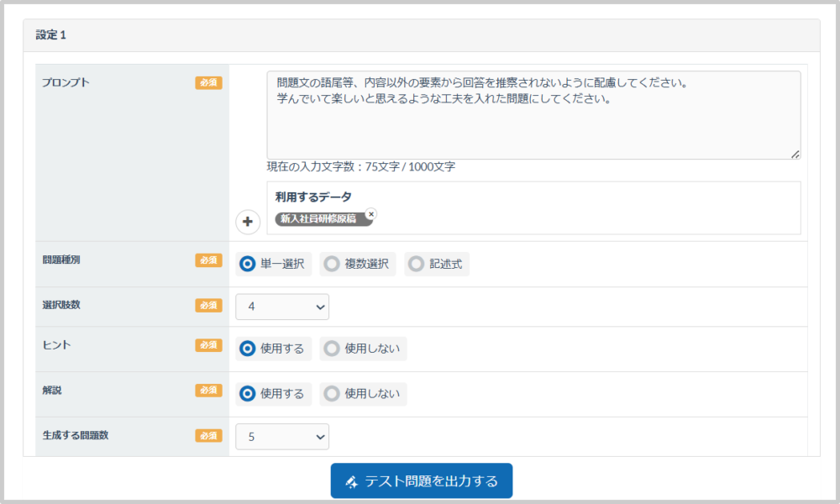The width and height of the screenshot is (840, 504).
Task: Click the プロンプト field label
Action: click(66, 82)
